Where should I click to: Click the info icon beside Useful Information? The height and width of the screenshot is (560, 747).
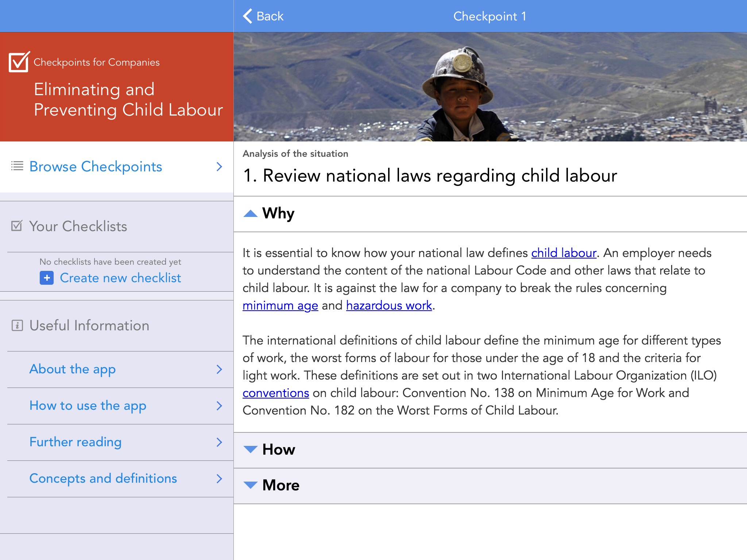(17, 325)
